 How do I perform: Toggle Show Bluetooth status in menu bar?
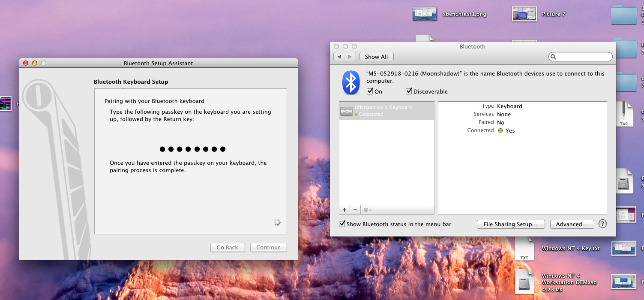point(342,224)
